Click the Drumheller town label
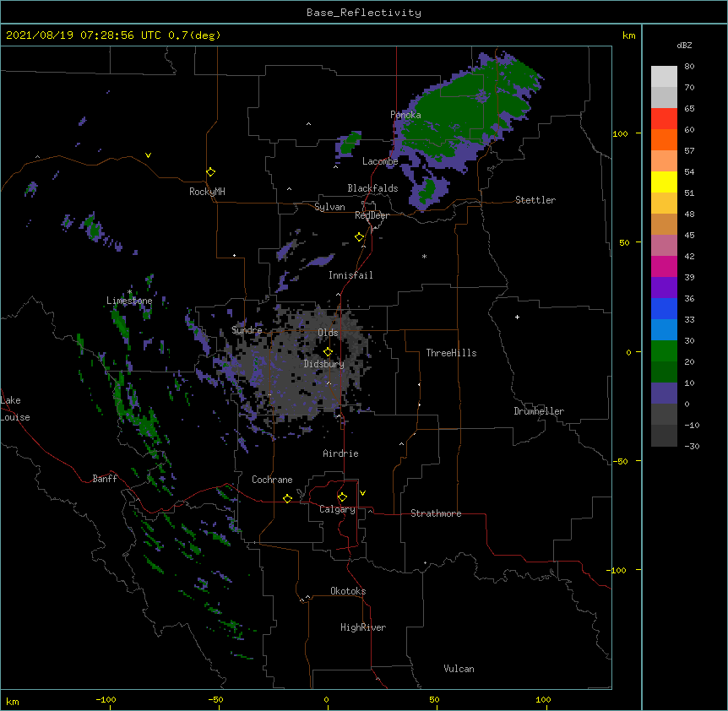This screenshot has height=711, width=728. pos(539,411)
